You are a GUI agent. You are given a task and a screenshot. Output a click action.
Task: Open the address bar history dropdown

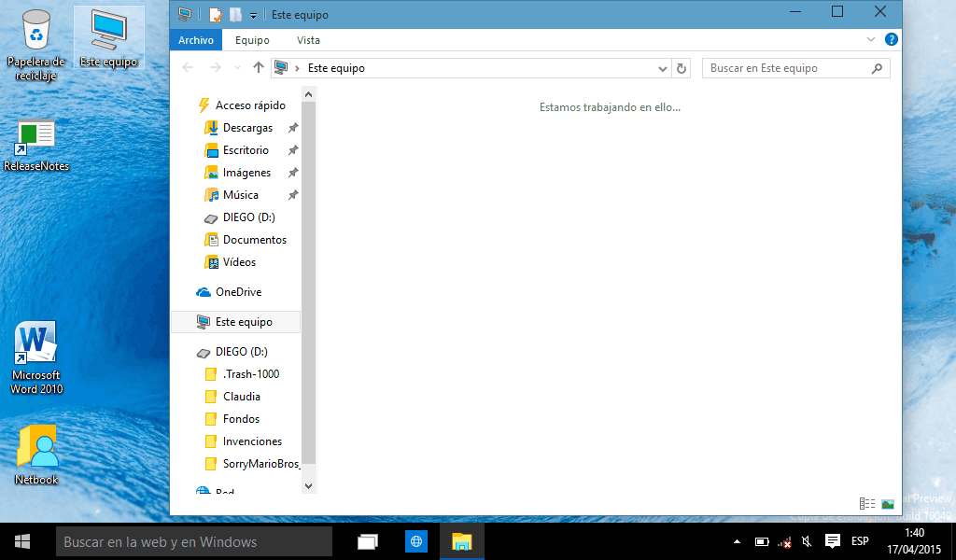pyautogui.click(x=663, y=68)
